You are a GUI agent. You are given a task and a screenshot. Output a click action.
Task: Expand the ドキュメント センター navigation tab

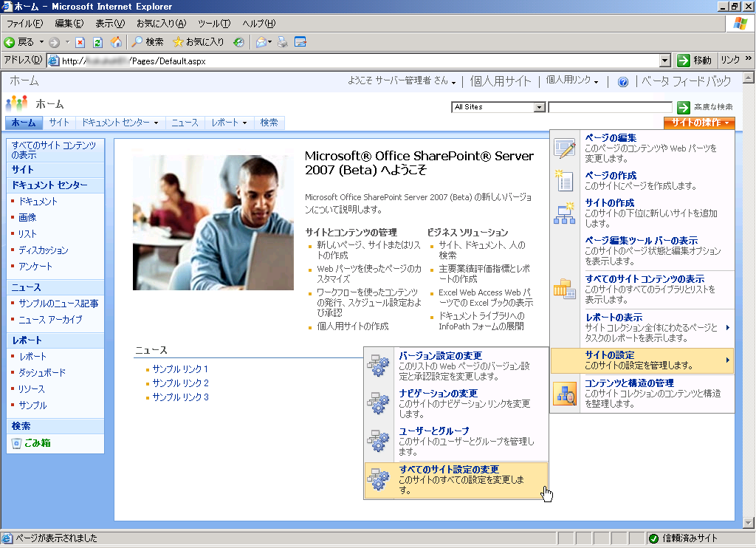click(120, 123)
